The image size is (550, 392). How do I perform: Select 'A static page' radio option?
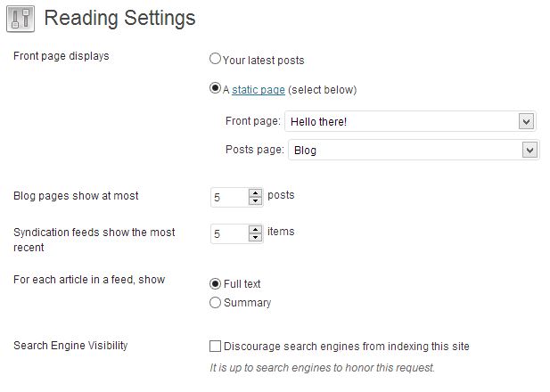pyautogui.click(x=215, y=88)
